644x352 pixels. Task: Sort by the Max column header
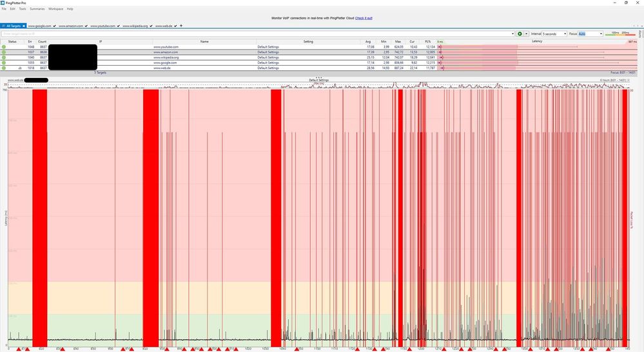(398, 41)
